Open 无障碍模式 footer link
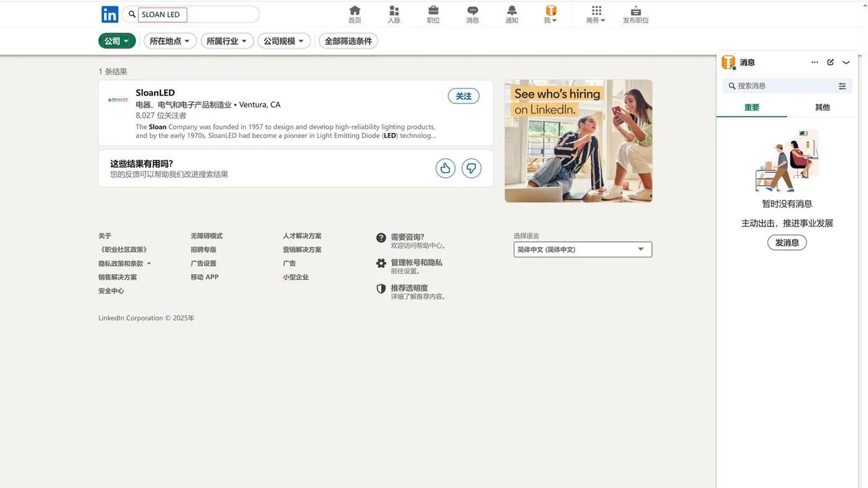This screenshot has width=868, height=488. [x=207, y=236]
